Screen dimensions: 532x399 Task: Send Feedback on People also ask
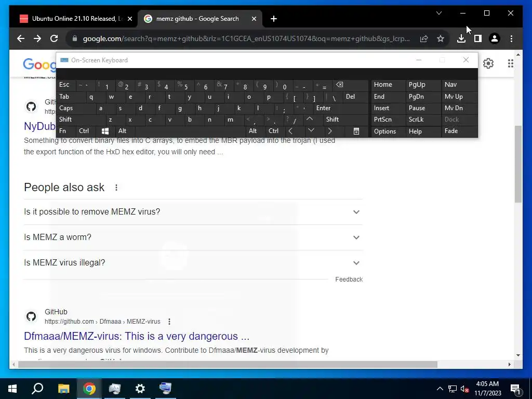[x=349, y=279]
